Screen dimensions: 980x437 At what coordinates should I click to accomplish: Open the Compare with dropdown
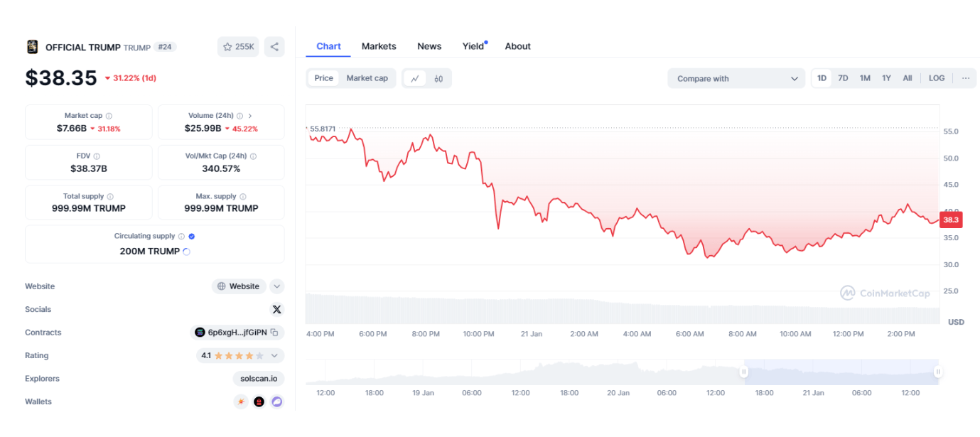point(736,78)
